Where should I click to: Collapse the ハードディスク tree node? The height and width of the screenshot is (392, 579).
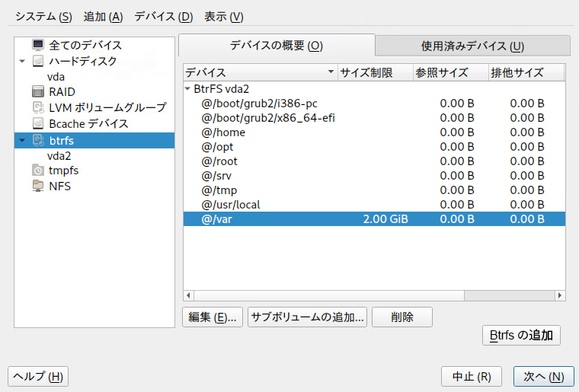point(22,61)
